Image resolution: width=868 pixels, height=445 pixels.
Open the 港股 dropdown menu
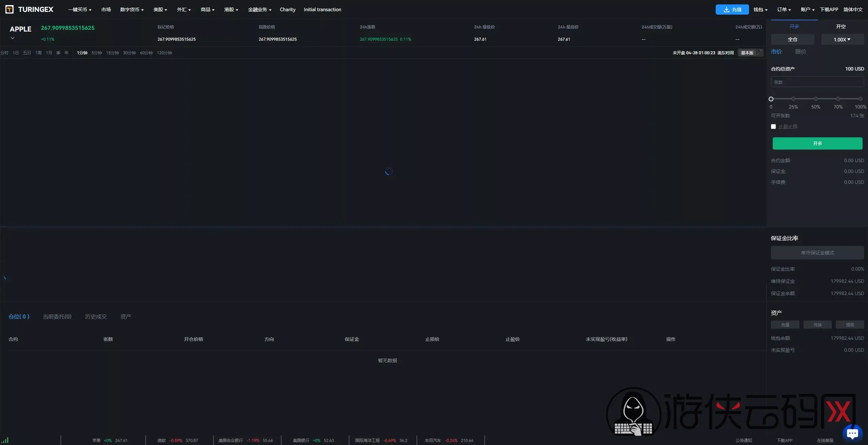[x=231, y=9]
